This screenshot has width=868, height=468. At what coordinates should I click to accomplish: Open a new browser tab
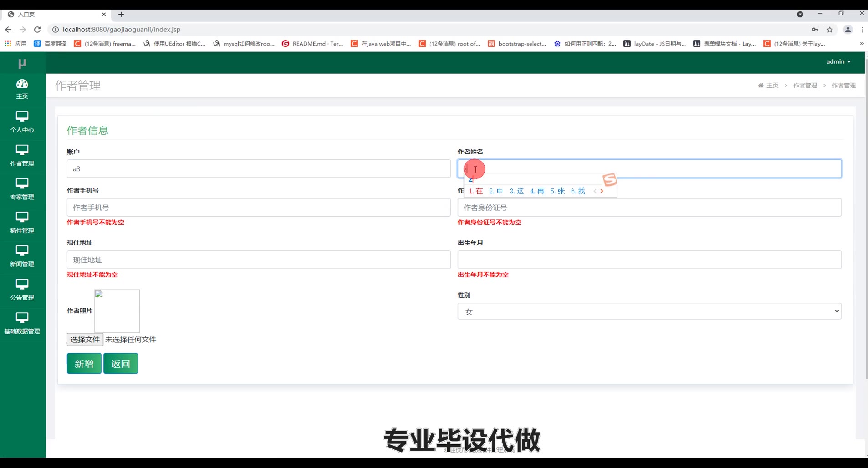(x=121, y=15)
